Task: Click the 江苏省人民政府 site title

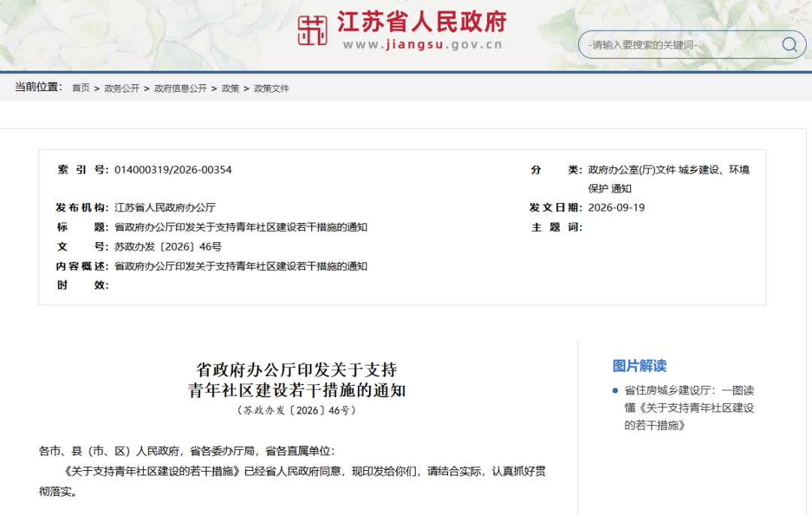Action: click(x=422, y=23)
